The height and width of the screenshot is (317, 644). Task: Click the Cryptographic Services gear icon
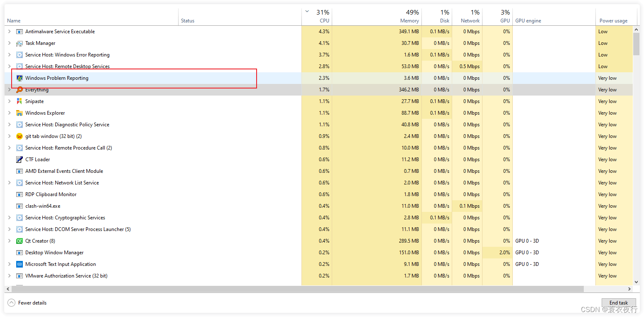click(x=19, y=218)
